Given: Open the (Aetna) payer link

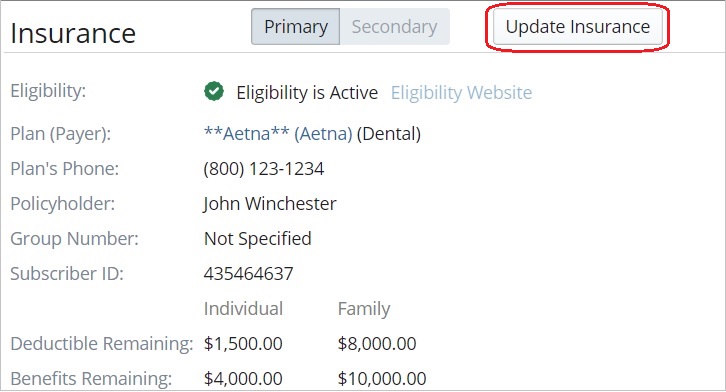Looking at the screenshot, I should [323, 134].
